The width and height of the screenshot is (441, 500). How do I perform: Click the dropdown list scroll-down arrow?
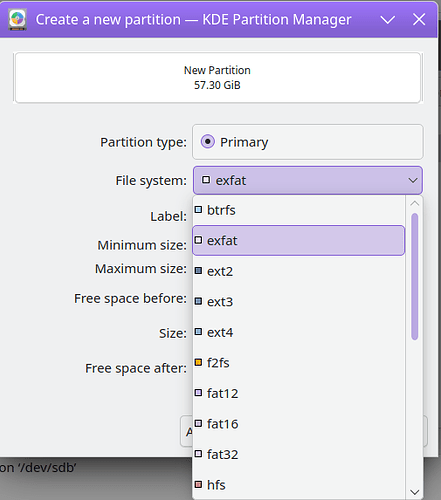(415, 492)
